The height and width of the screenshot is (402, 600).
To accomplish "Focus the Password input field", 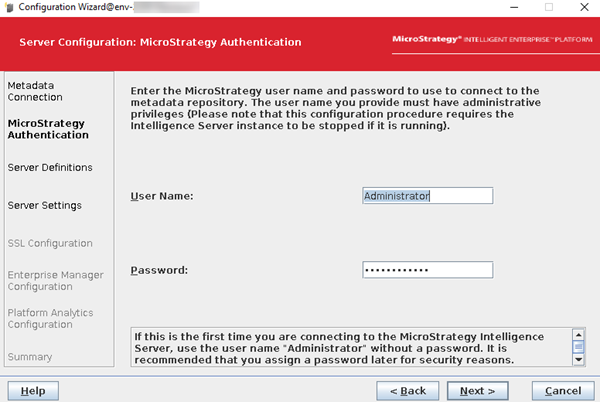I will [427, 270].
